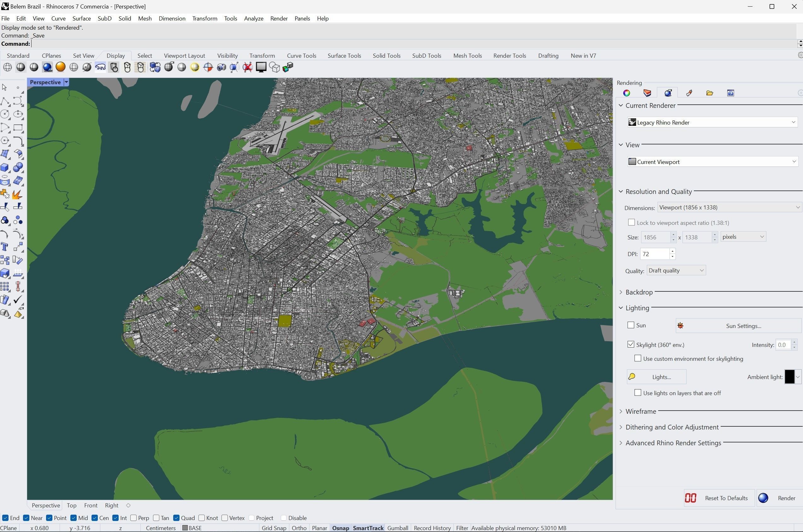Enable the Sun checkbox
The image size is (803, 532).
[x=631, y=325]
